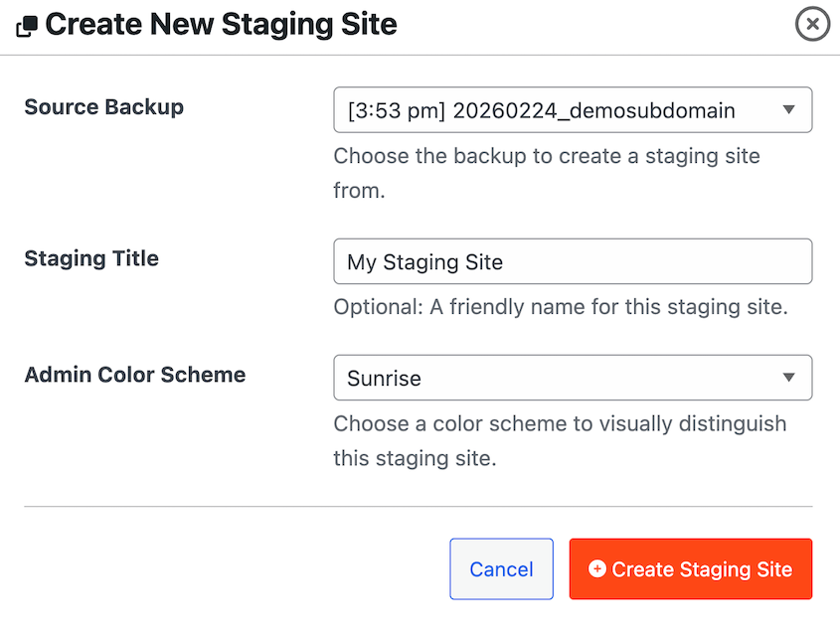
Task: Click the Source Backup field label
Action: tap(103, 107)
